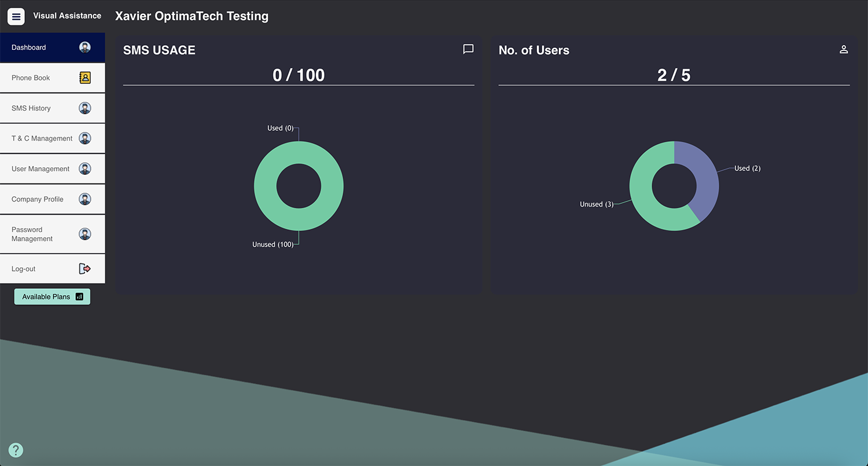Select the Log-out option

click(53, 269)
